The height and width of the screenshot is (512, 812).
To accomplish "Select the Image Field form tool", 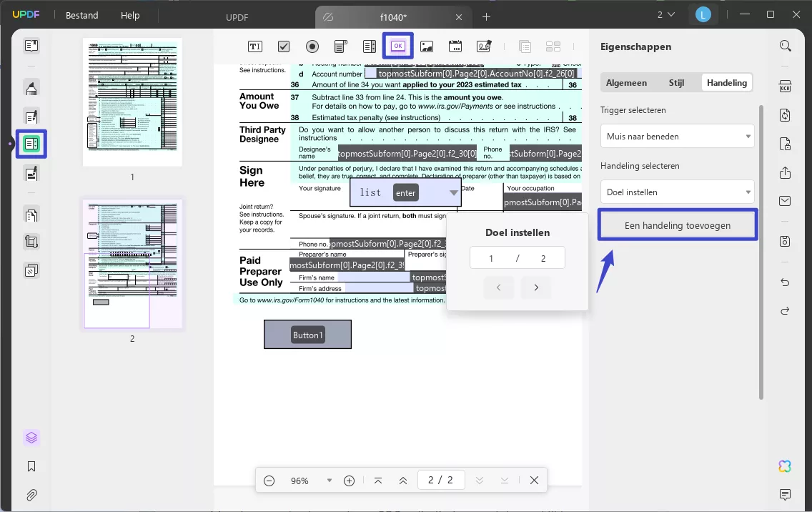I will (x=427, y=46).
